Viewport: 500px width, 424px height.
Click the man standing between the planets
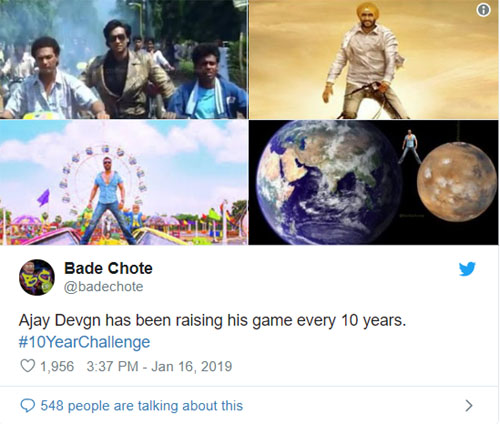[x=410, y=147]
